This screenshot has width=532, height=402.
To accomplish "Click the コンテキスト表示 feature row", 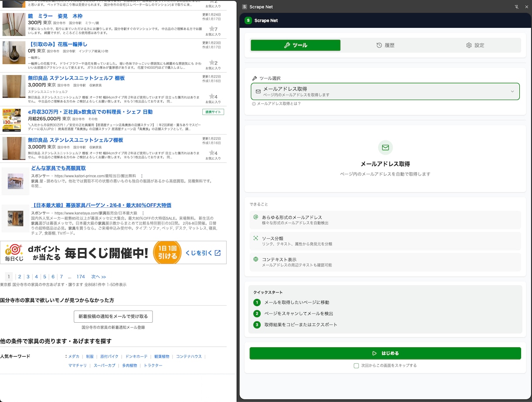I will click(x=385, y=262).
